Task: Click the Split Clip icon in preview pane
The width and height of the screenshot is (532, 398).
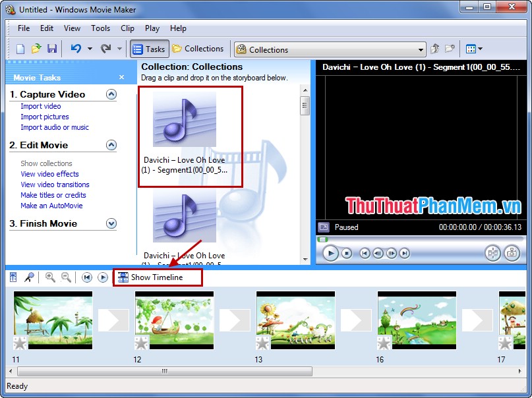Action: 492,253
